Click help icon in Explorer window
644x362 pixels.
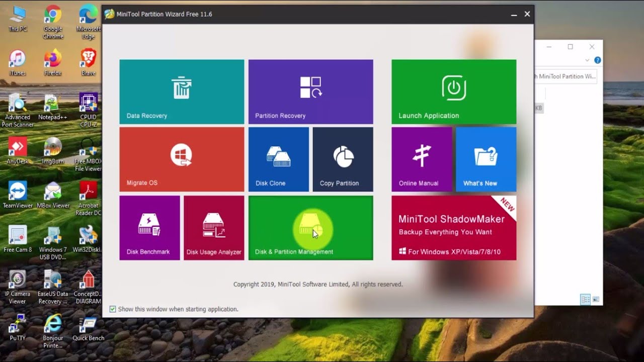(x=597, y=60)
